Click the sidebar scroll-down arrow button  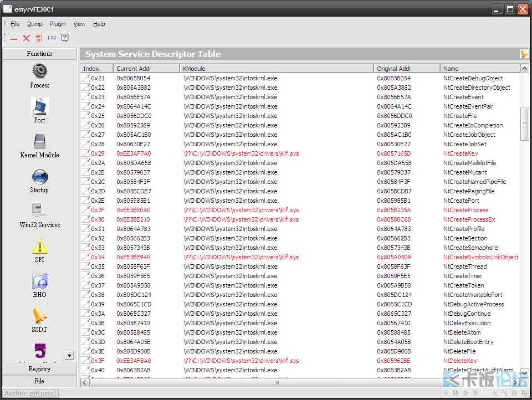coord(70,356)
